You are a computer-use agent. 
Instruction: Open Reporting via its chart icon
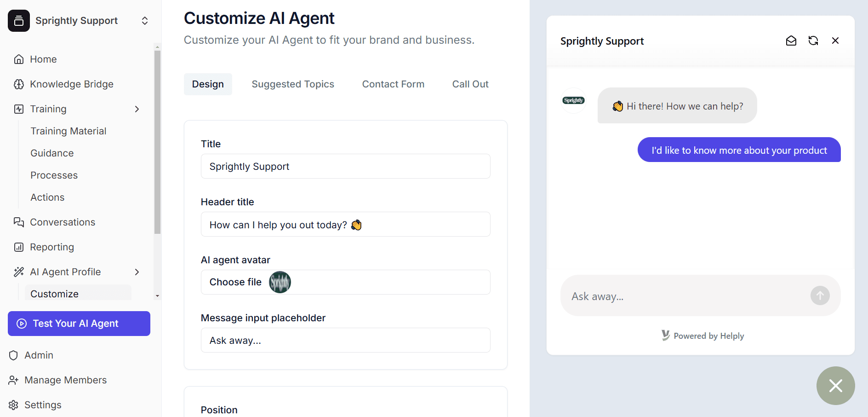point(19,247)
